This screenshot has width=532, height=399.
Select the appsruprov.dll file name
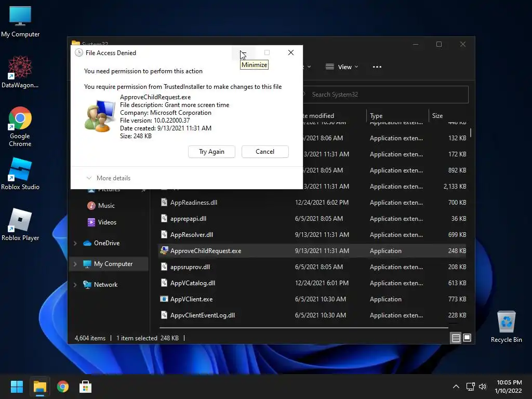(190, 267)
